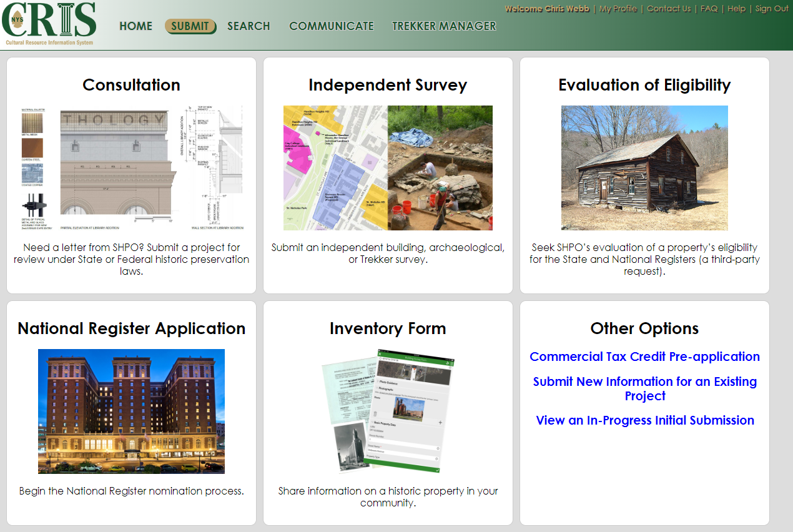Click the National Register Application hotel photo
The height and width of the screenshot is (532, 793).
(131, 411)
